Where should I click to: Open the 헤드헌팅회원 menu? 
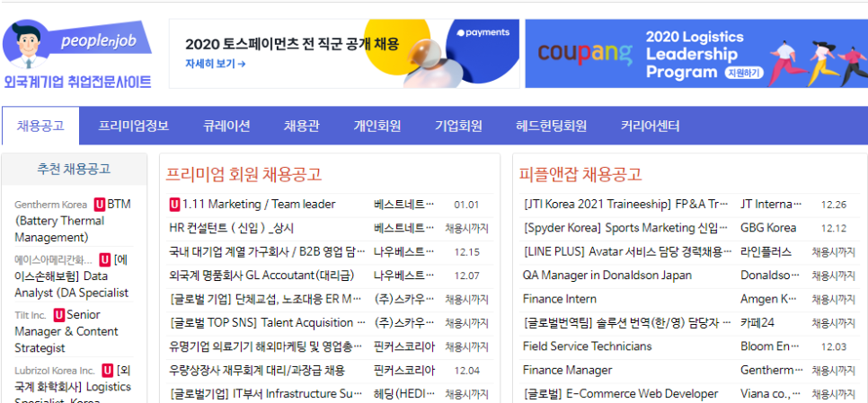tap(551, 126)
